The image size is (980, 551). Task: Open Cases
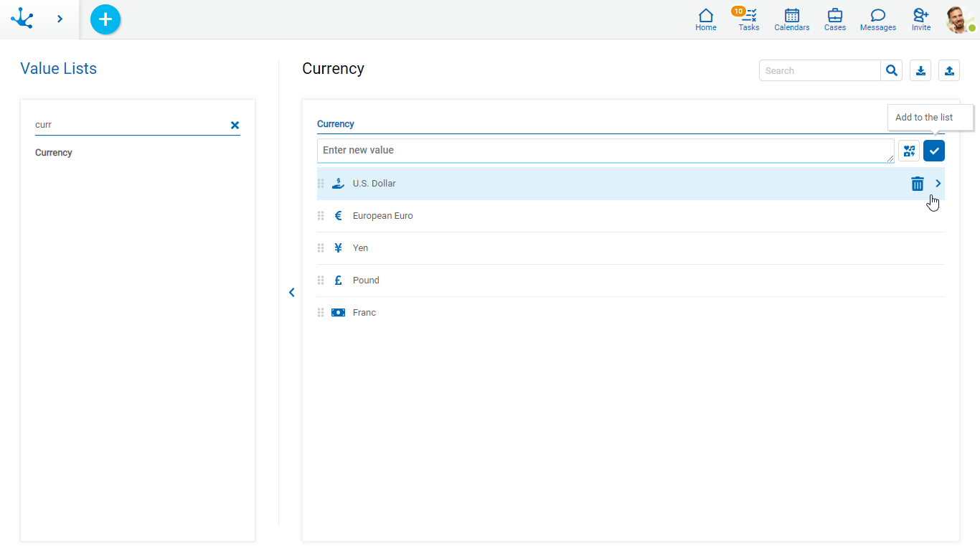[835, 19]
